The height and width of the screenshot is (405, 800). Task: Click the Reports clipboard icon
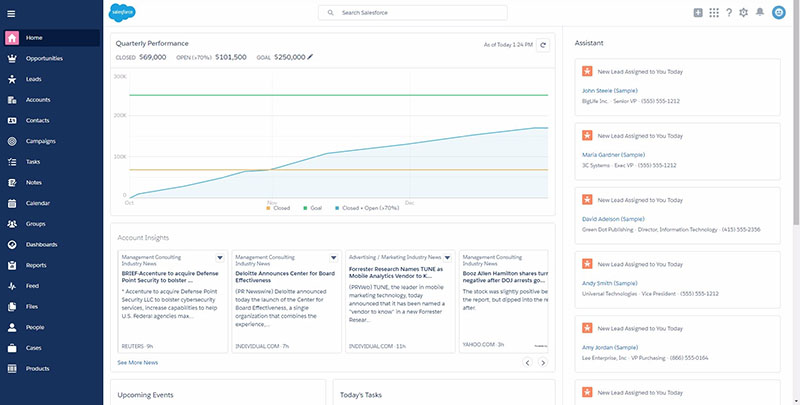click(12, 265)
